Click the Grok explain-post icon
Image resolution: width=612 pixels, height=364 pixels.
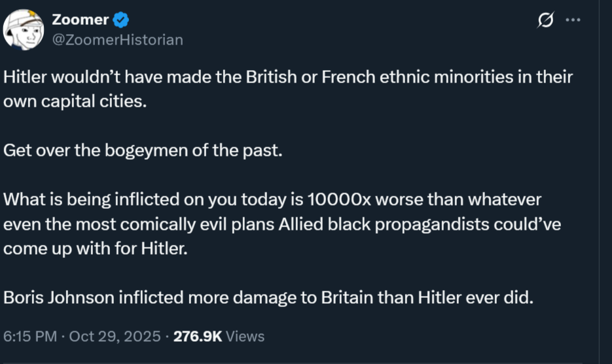pos(545,21)
